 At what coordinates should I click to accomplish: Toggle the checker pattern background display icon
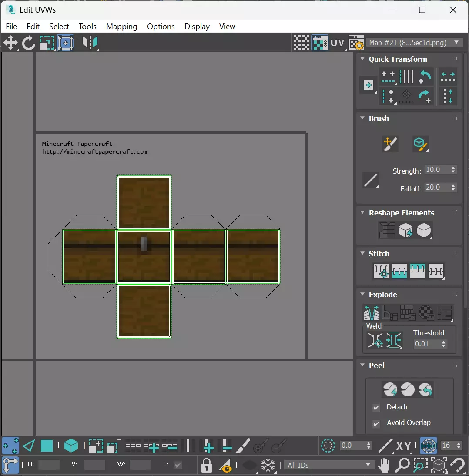301,43
